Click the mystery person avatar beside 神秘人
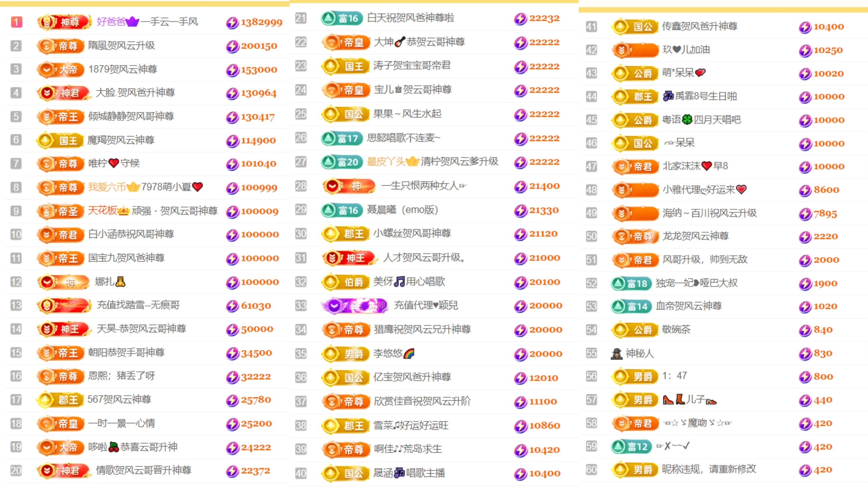 (x=617, y=353)
